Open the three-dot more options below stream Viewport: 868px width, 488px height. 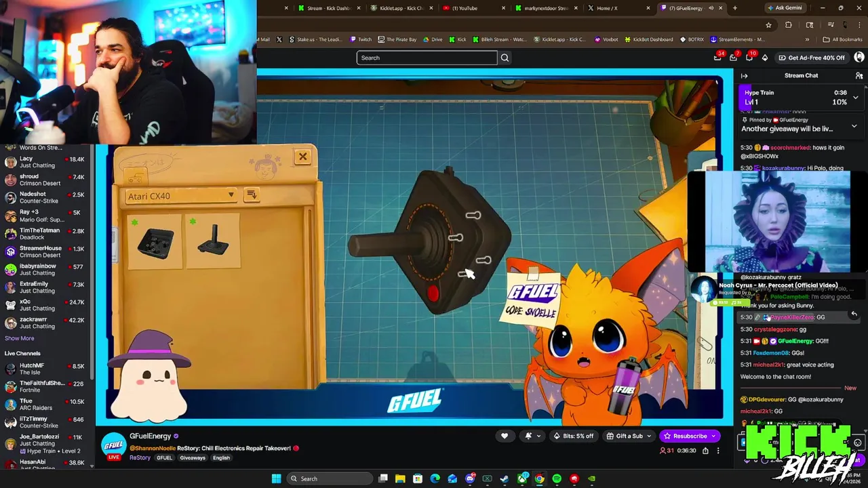click(x=718, y=451)
